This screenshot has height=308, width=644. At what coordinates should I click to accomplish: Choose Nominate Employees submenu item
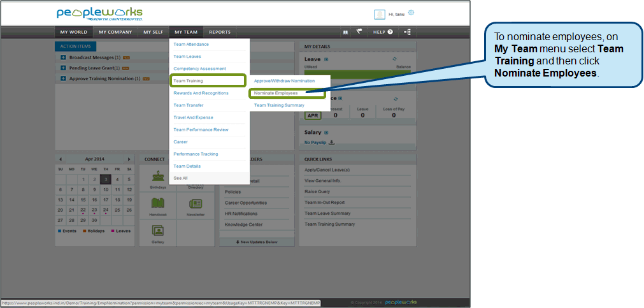[287, 93]
